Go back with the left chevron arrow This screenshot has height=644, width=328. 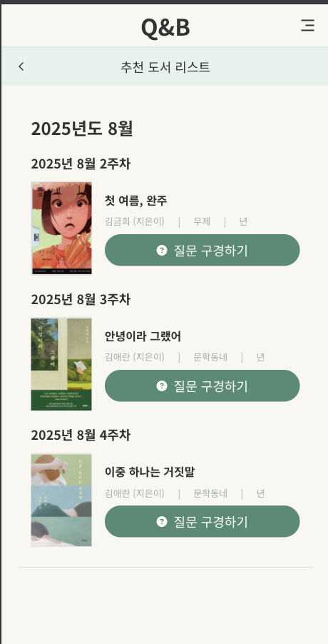(x=21, y=66)
